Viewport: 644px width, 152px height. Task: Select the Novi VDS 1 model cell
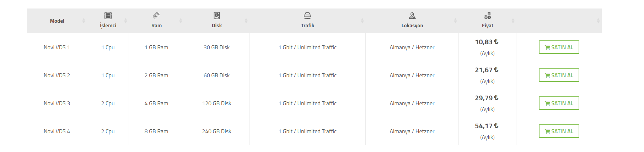(x=57, y=47)
